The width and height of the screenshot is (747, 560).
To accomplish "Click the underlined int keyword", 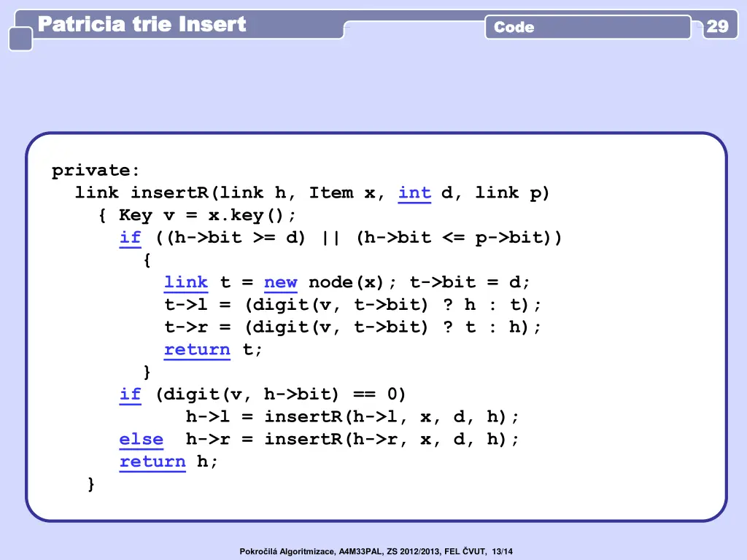I will pyautogui.click(x=414, y=193).
